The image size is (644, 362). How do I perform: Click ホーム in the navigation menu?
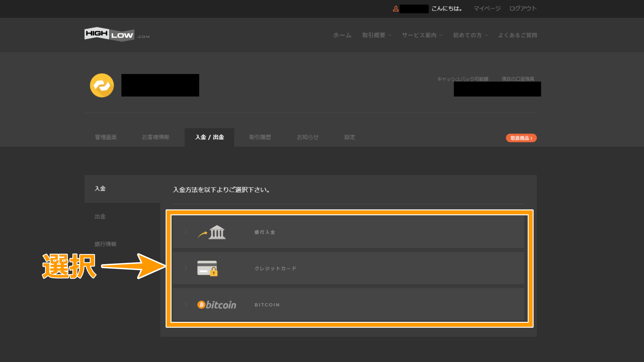(x=342, y=35)
